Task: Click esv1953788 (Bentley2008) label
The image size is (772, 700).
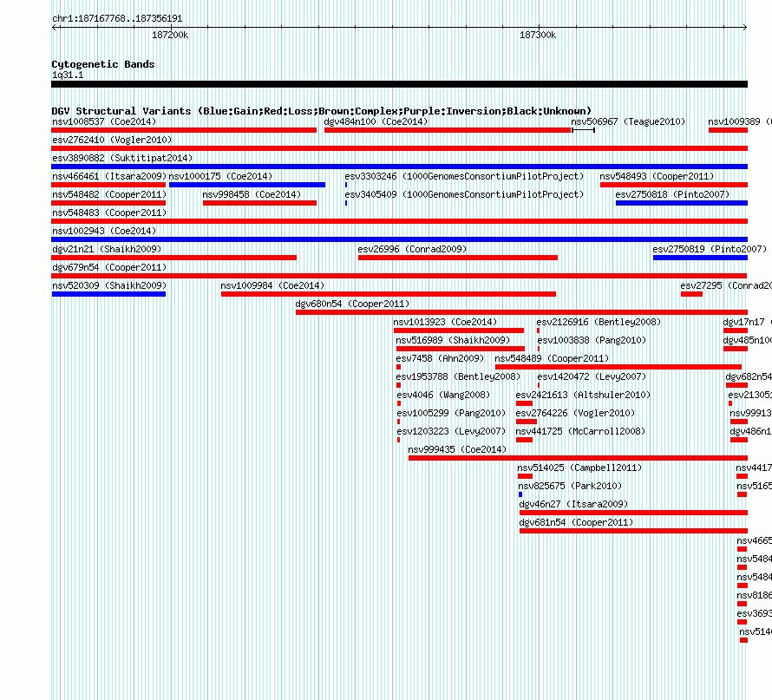Action: click(x=458, y=376)
